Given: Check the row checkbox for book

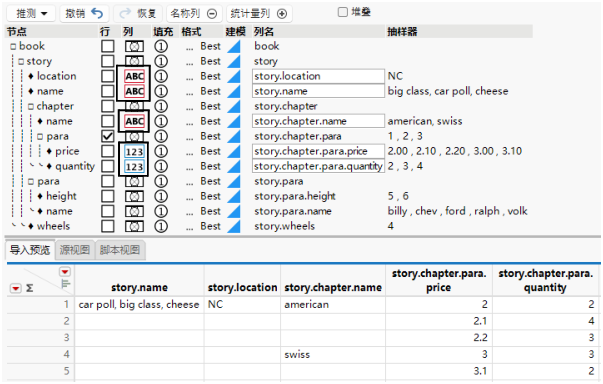Looking at the screenshot, I should click(x=108, y=46).
